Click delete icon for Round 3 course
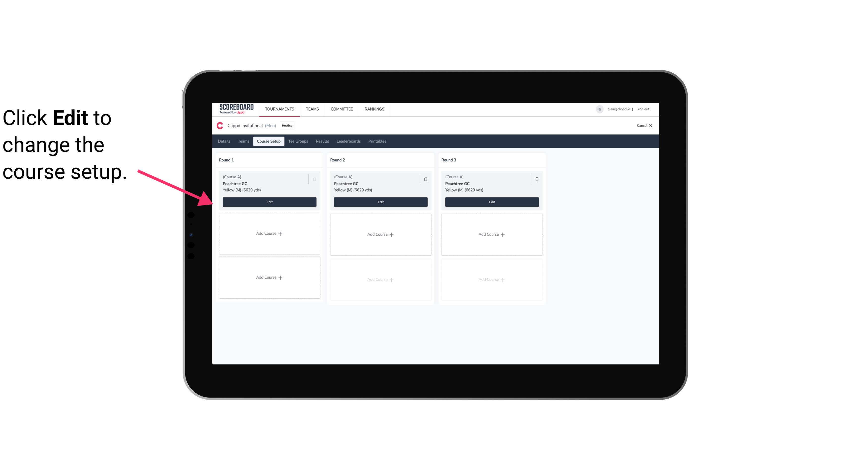This screenshot has height=467, width=868. click(537, 179)
